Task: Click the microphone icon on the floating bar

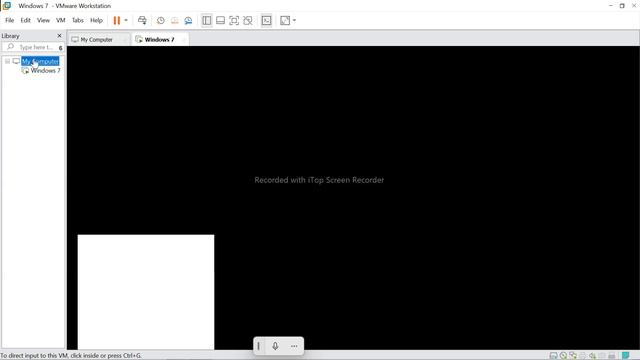Action: click(275, 346)
